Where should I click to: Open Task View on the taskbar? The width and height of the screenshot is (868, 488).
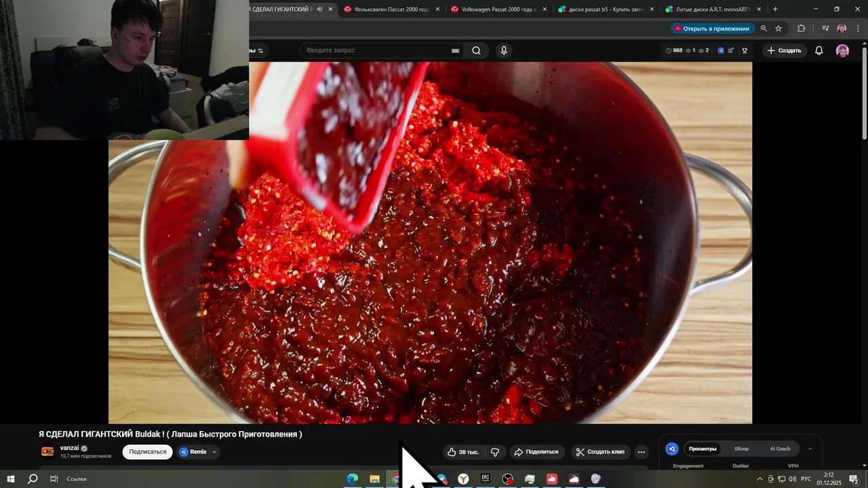pos(54,479)
